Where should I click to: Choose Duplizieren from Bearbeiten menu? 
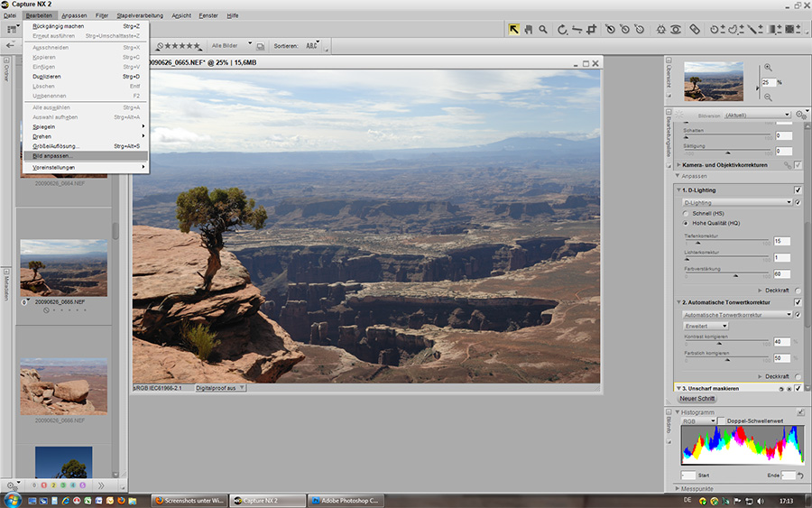pyautogui.click(x=86, y=77)
